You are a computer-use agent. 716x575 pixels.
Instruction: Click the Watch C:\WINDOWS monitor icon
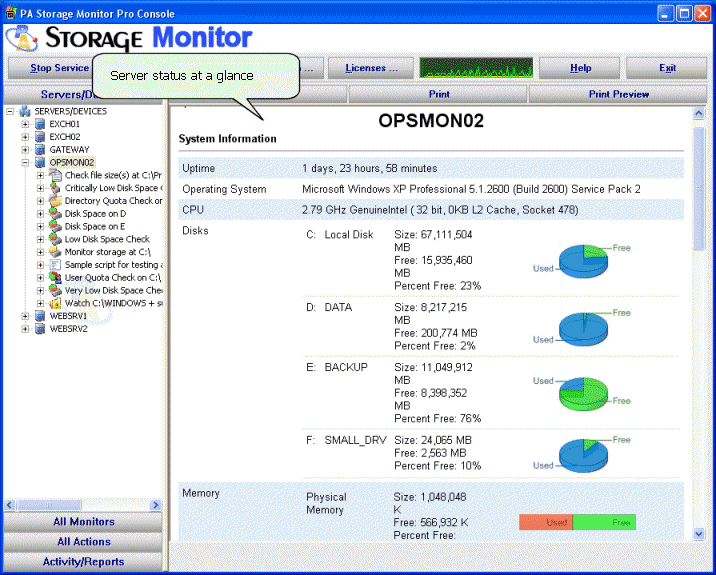tap(55, 303)
